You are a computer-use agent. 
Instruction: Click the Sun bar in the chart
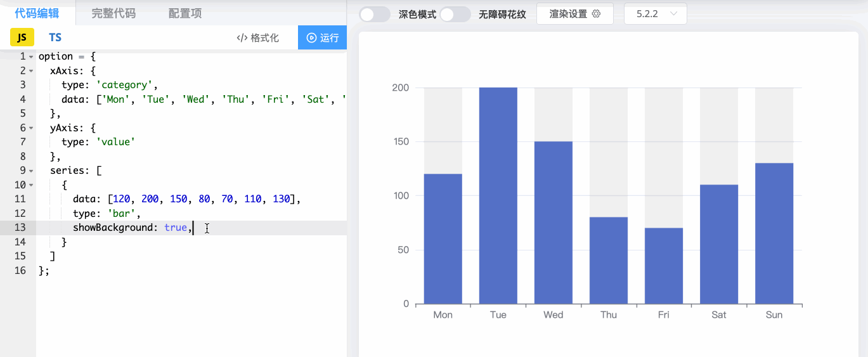pyautogui.click(x=774, y=235)
